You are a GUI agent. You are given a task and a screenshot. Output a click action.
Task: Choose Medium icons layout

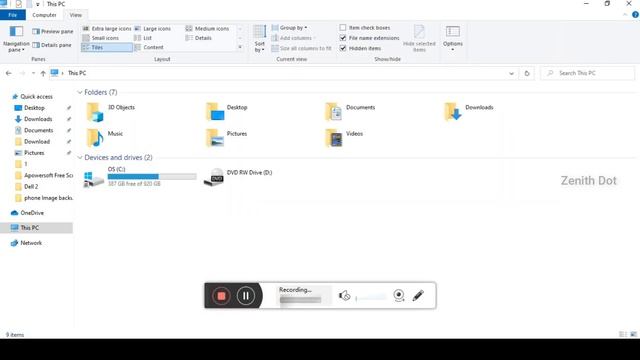coord(207,29)
